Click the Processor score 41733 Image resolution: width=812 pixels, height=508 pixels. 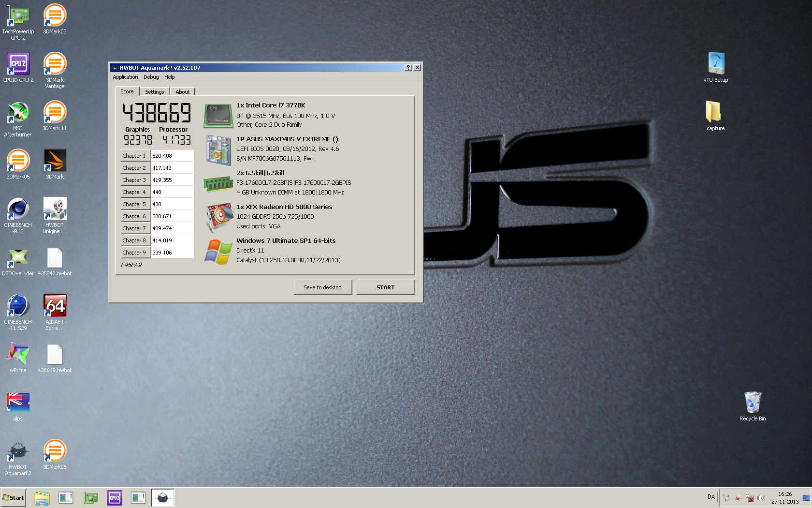pos(176,140)
